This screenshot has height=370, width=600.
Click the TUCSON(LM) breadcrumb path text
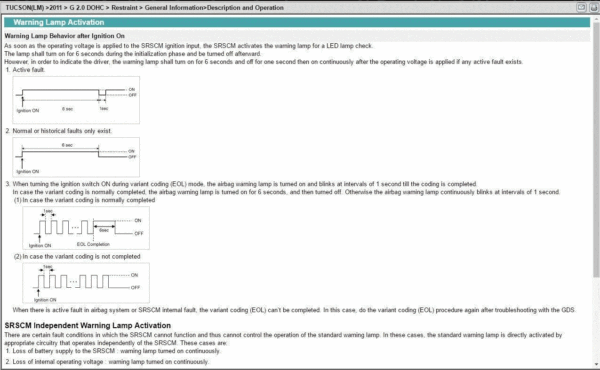point(145,8)
